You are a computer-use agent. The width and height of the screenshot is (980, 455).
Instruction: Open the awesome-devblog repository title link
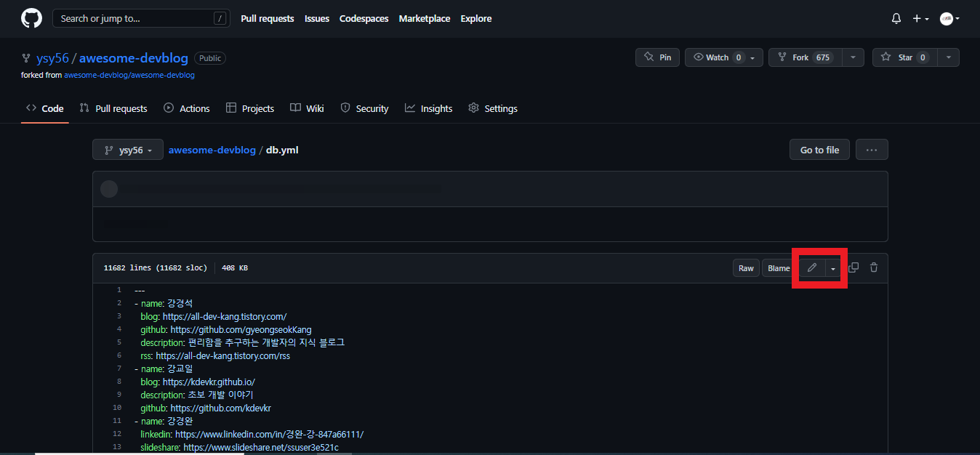pyautogui.click(x=134, y=58)
